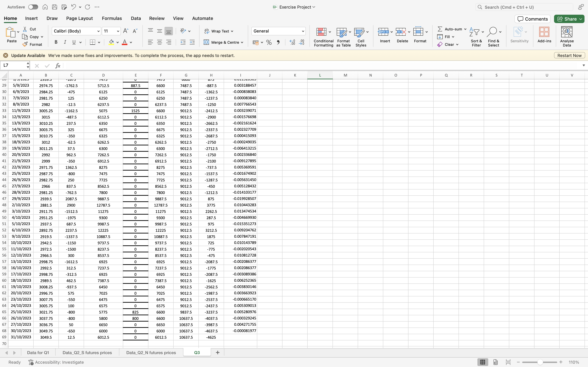Toggle Italic text formatting
The height and width of the screenshot is (367, 588).
tap(65, 42)
